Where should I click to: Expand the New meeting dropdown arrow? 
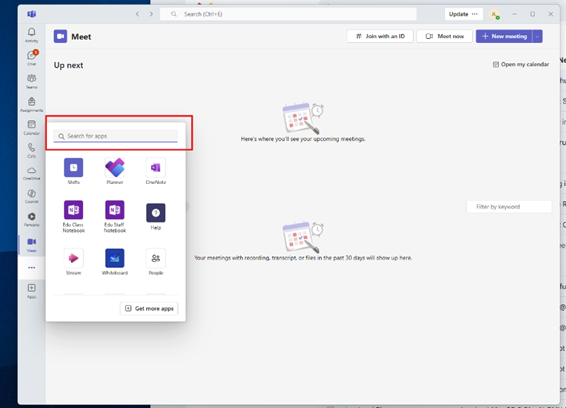(537, 36)
